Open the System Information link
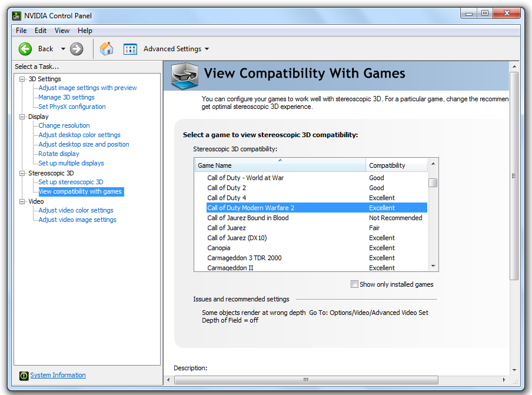This screenshot has height=395, width=532. (x=58, y=375)
